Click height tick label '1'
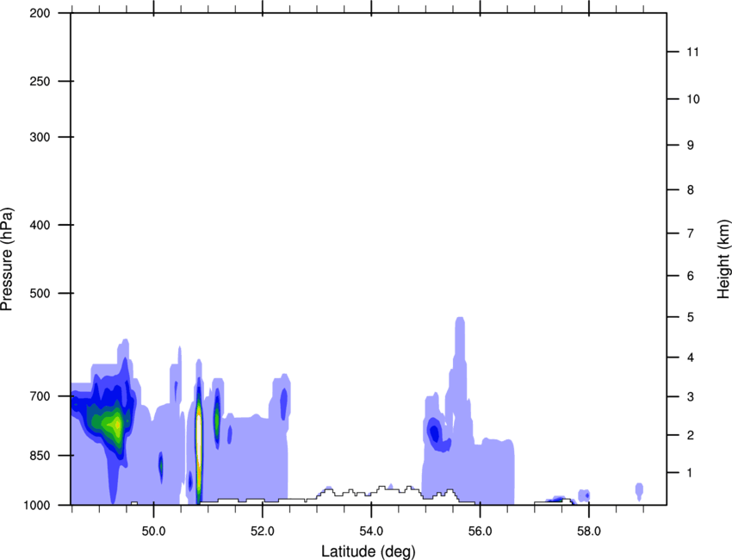Viewport: 732px width, 560px height. tap(691, 473)
